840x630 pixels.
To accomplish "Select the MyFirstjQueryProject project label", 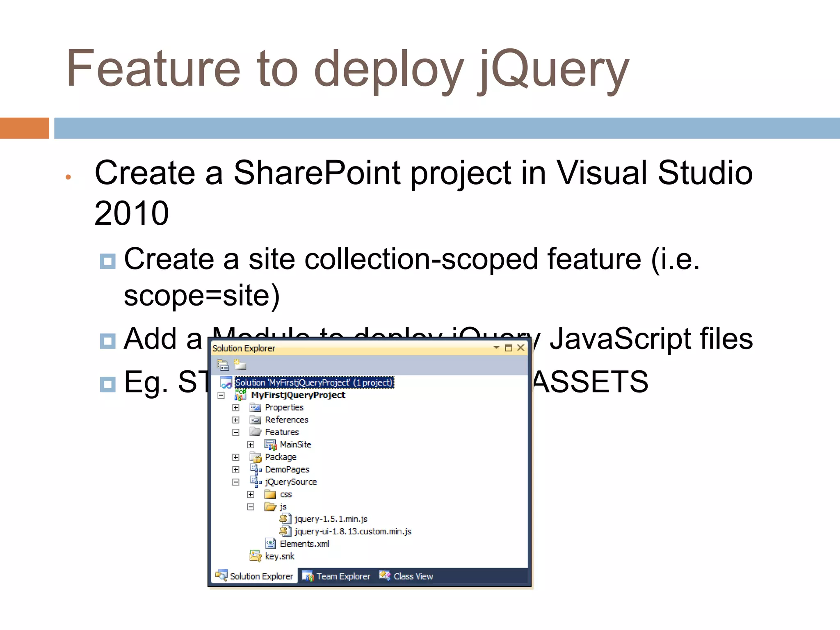I will tap(298, 395).
